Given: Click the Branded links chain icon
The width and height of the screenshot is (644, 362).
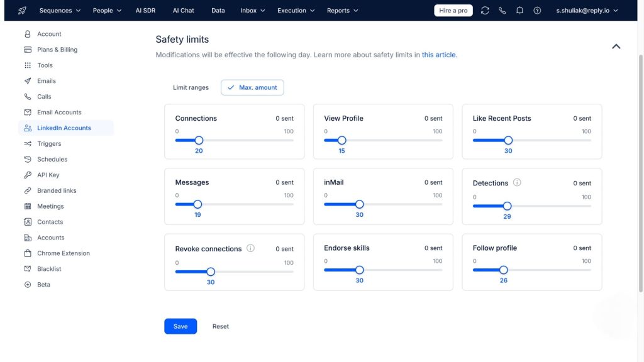Looking at the screenshot, I should [28, 190].
